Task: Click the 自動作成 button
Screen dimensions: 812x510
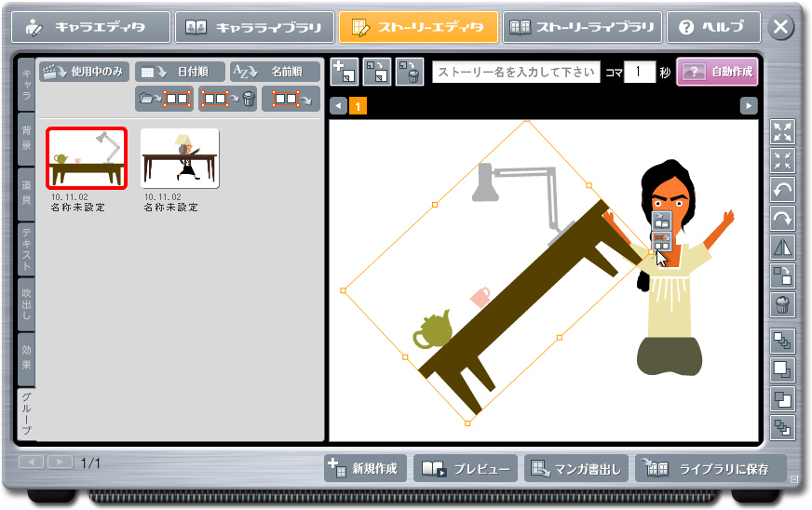Action: click(x=717, y=72)
